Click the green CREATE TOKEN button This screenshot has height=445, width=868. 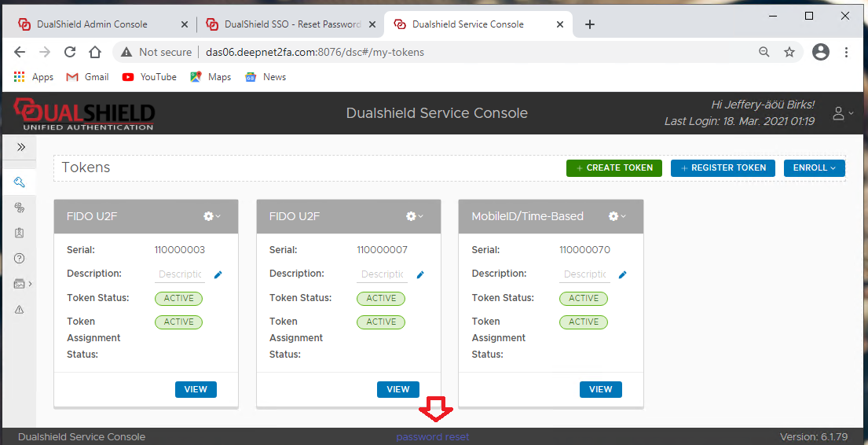614,167
